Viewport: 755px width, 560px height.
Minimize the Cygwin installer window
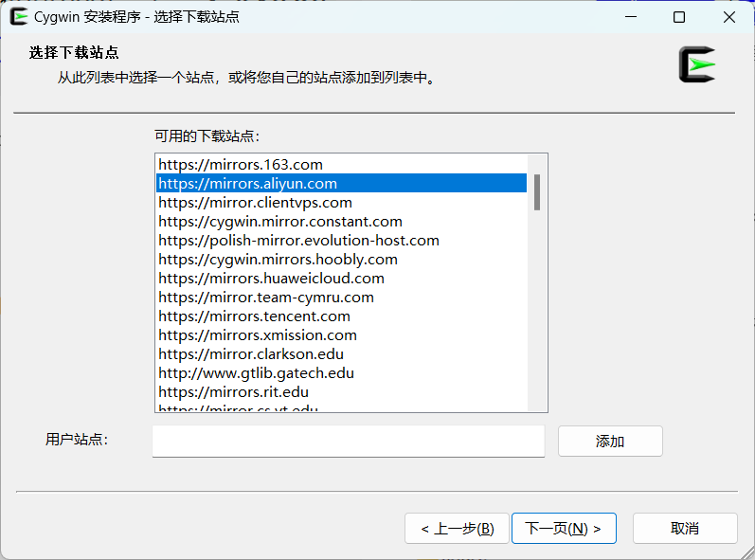(x=631, y=17)
